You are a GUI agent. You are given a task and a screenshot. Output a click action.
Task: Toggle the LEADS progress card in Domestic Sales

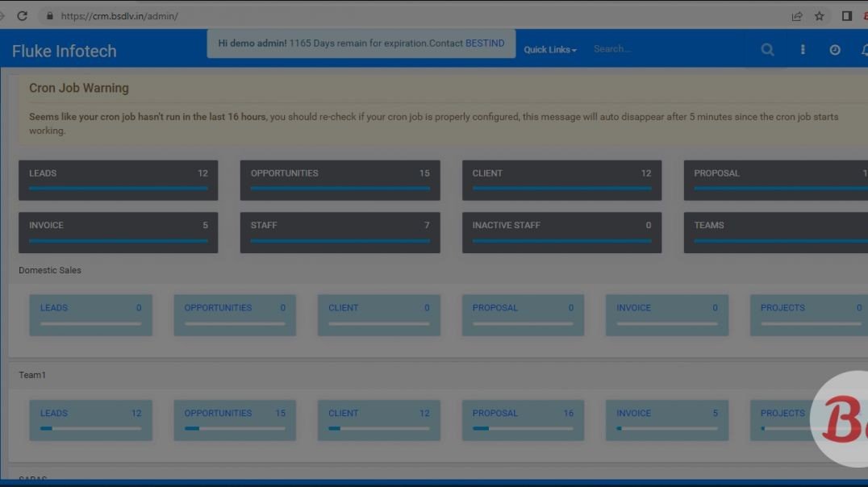pos(90,314)
